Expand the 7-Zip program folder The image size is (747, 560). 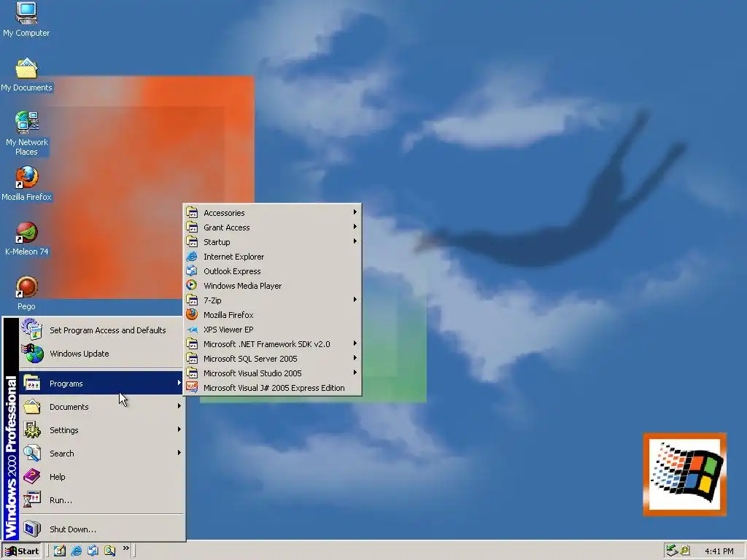pyautogui.click(x=272, y=300)
